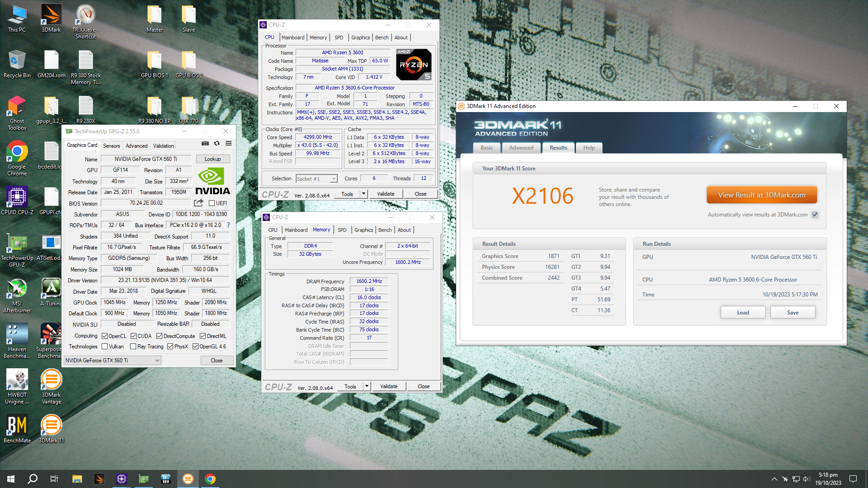Open TechPowerUp GPU-Z desktop icon
Screen dimensions: 868x488
point(17,250)
